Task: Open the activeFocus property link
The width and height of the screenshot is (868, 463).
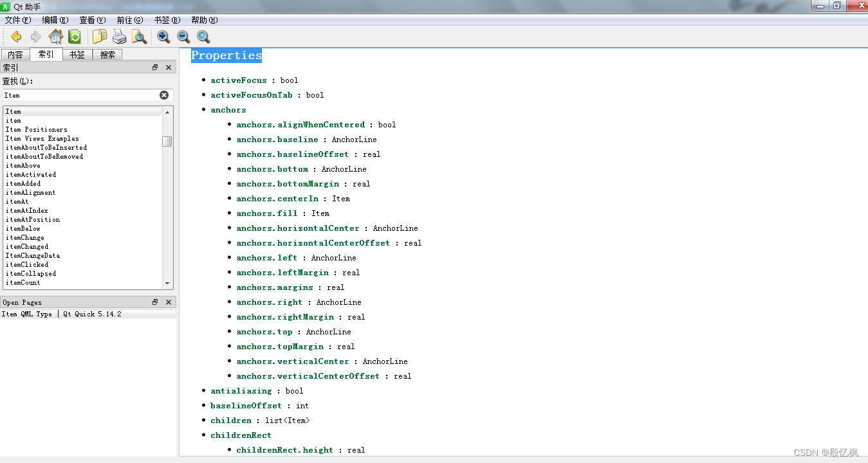Action: pyautogui.click(x=238, y=80)
